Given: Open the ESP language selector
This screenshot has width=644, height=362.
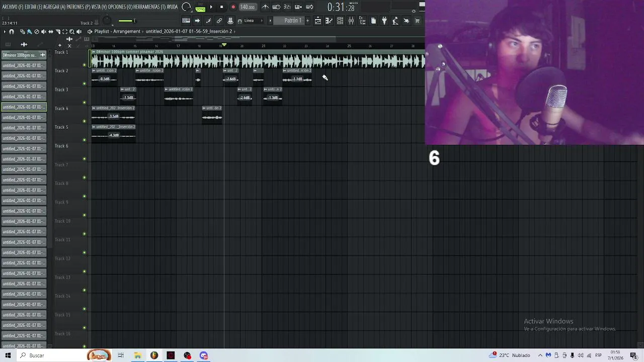Looking at the screenshot, I should click(x=598, y=355).
